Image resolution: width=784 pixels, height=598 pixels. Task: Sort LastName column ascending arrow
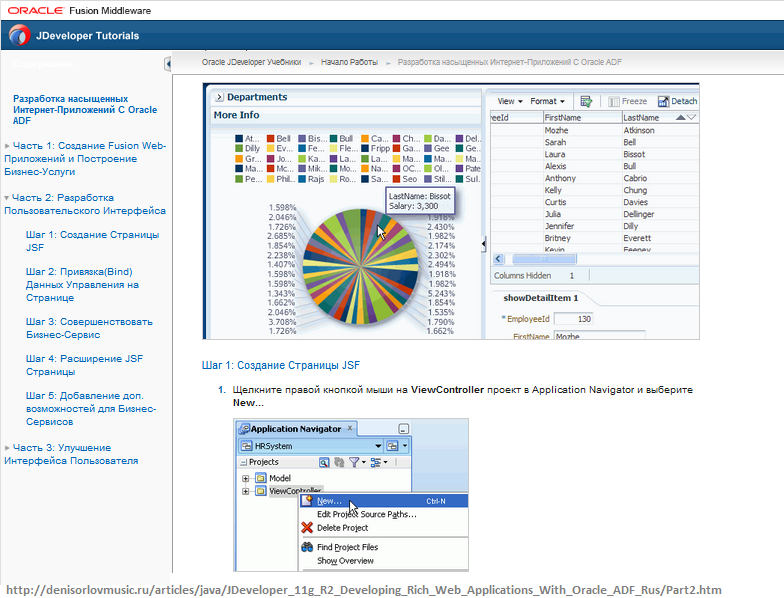680,118
